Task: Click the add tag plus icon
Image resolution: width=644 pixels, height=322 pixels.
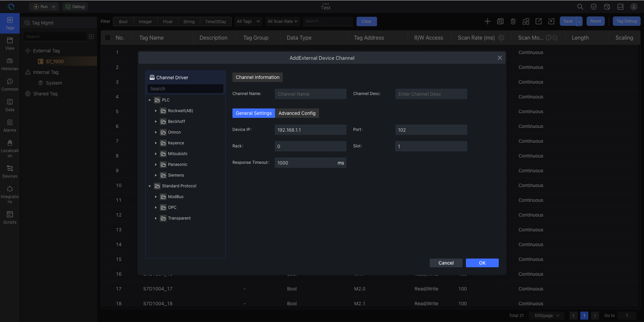Action: click(x=487, y=21)
